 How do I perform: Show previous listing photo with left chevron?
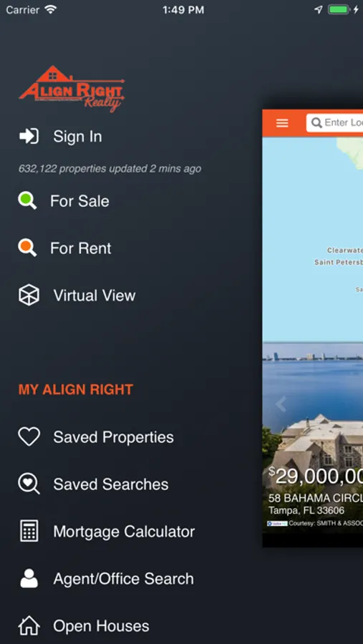coord(281,404)
